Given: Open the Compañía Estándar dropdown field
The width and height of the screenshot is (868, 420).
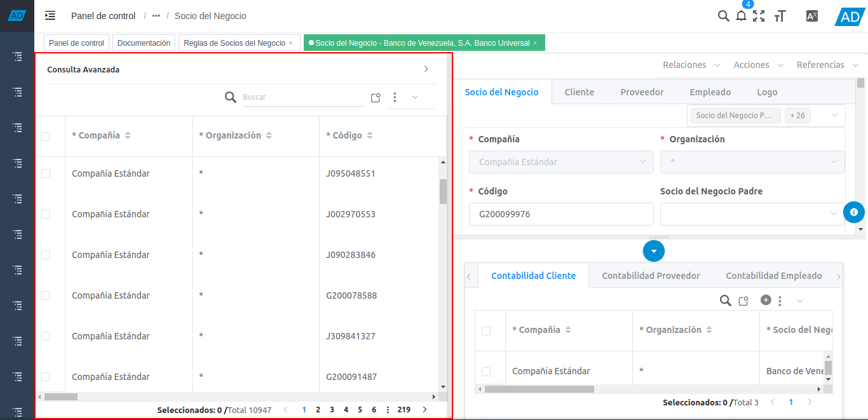Looking at the screenshot, I should pos(561,162).
